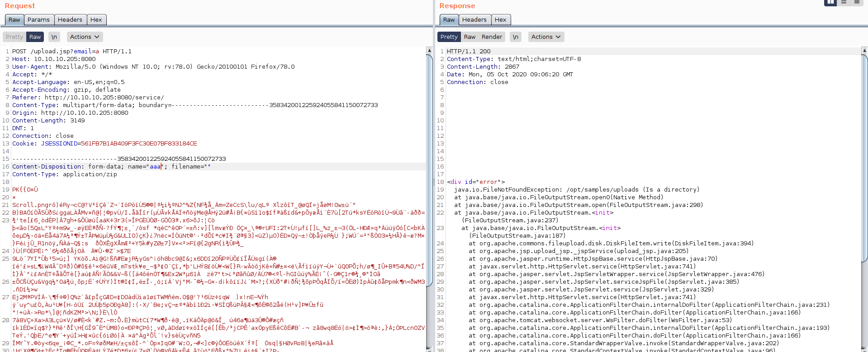This screenshot has height=352, width=868.
Task: Open Actions dropdown in request panel
Action: [x=85, y=37]
